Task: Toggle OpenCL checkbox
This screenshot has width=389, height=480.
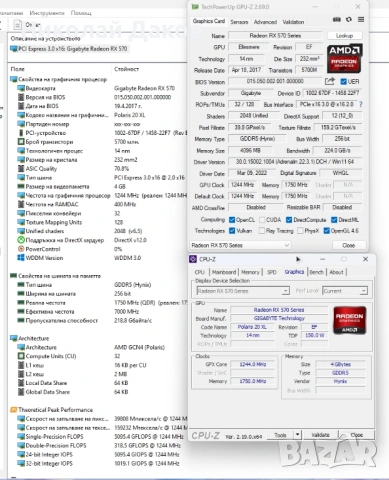Action: [232, 220]
